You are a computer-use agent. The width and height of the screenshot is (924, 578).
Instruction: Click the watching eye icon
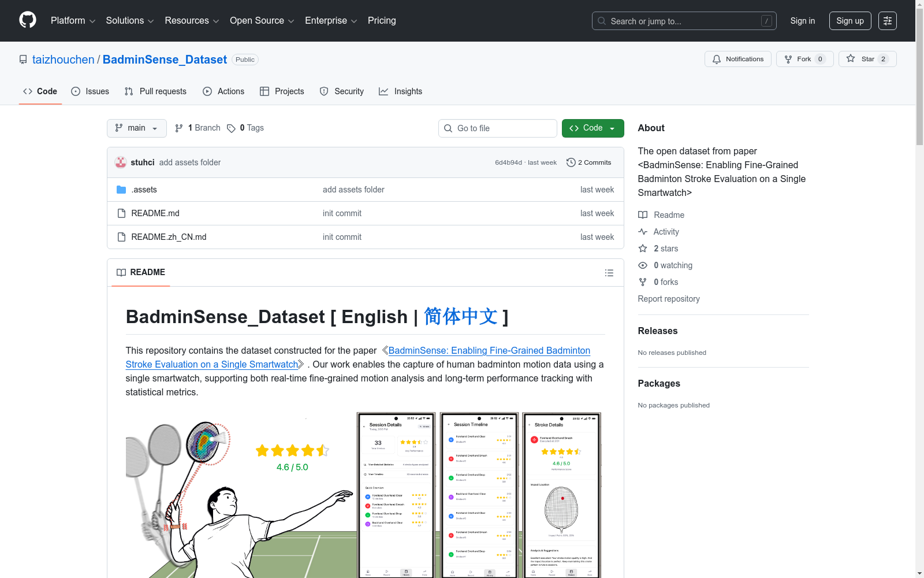[643, 265]
